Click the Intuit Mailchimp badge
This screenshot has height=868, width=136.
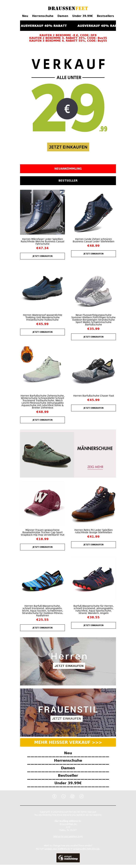click(68, 858)
